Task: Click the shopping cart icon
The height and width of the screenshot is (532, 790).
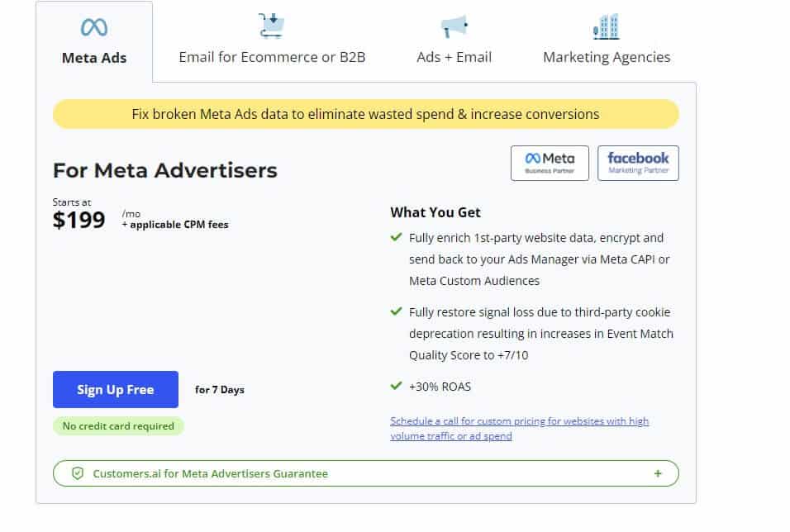Action: (x=272, y=26)
